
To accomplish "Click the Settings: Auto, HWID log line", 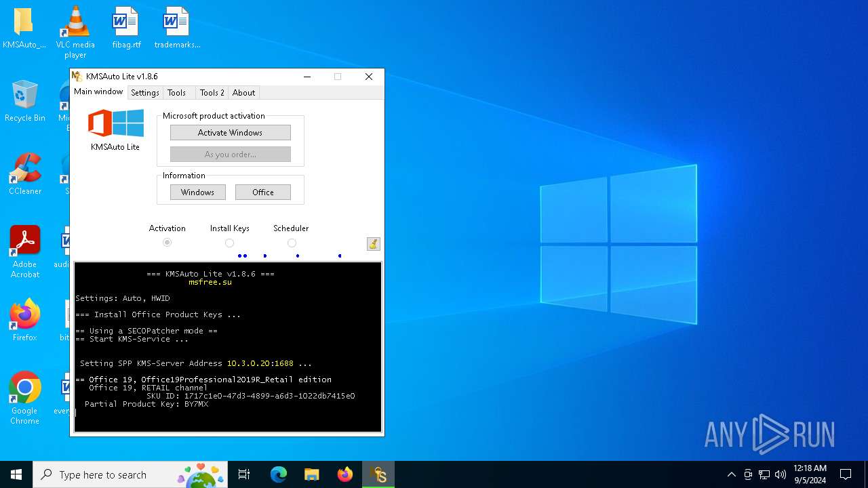I will point(123,298).
